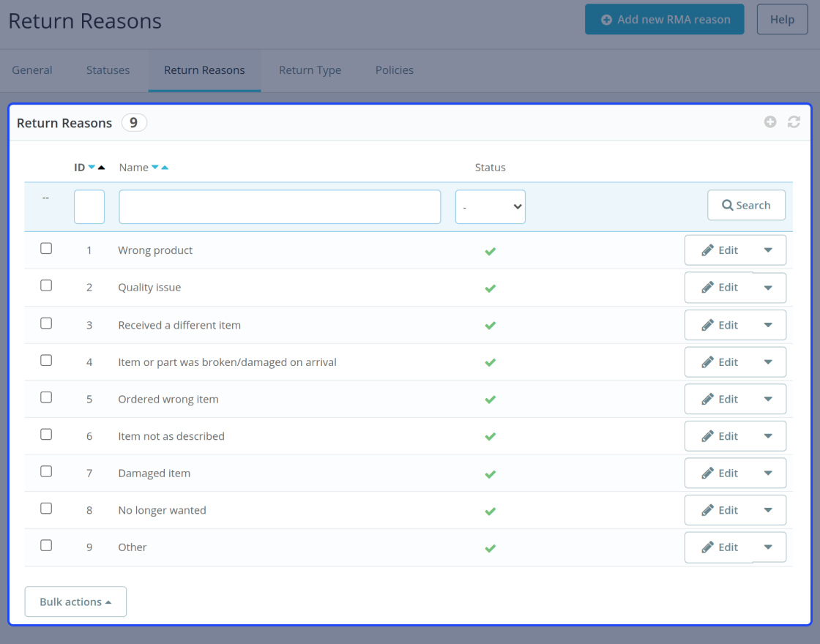Viewport: 820px width, 644px height.
Task: Focus the Name filter input field
Action: 280,206
